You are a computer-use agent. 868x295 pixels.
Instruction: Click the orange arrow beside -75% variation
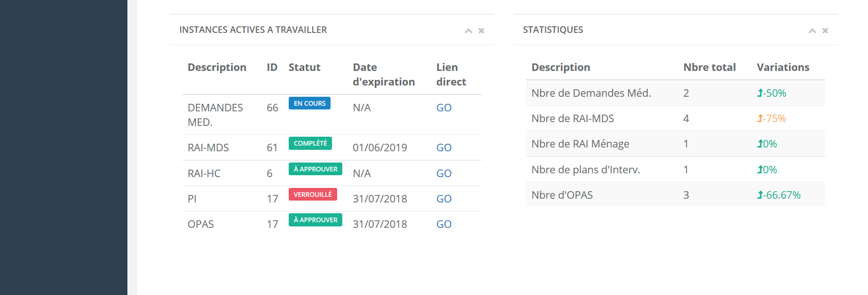[x=760, y=118]
